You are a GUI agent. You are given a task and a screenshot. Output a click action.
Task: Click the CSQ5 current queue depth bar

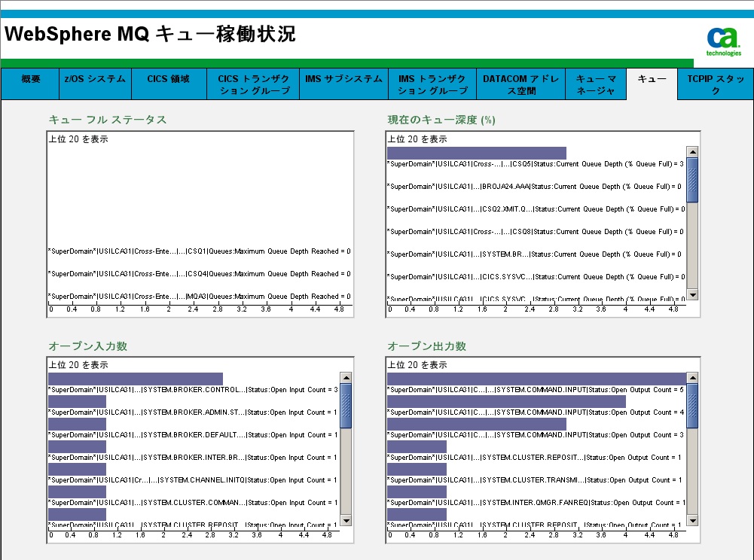click(x=476, y=153)
